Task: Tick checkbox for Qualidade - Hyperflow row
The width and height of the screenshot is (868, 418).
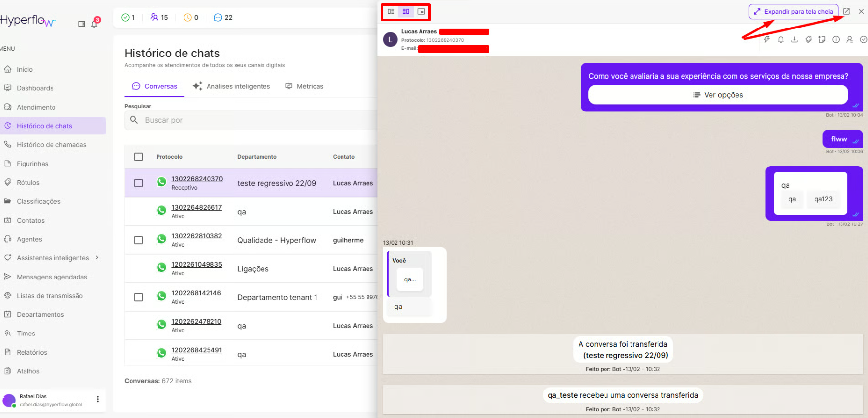Action: click(x=139, y=240)
